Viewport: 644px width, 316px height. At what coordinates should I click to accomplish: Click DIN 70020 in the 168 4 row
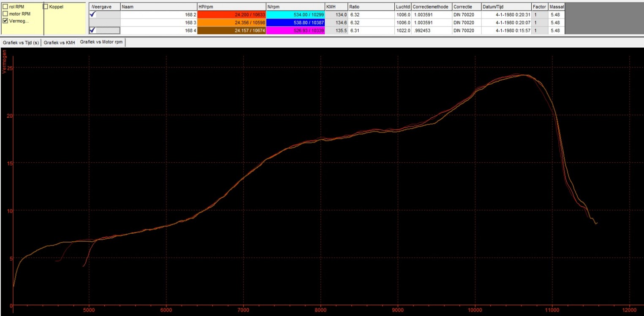(x=467, y=30)
